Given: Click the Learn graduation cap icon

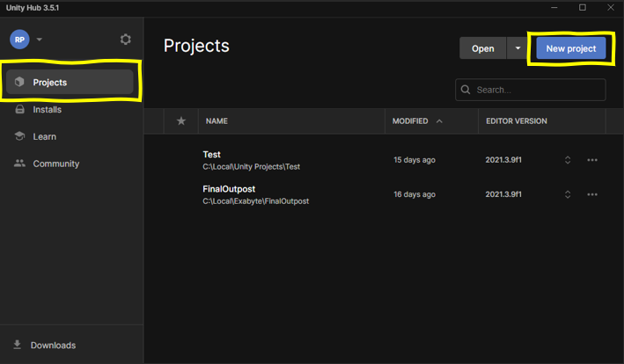Looking at the screenshot, I should point(19,136).
